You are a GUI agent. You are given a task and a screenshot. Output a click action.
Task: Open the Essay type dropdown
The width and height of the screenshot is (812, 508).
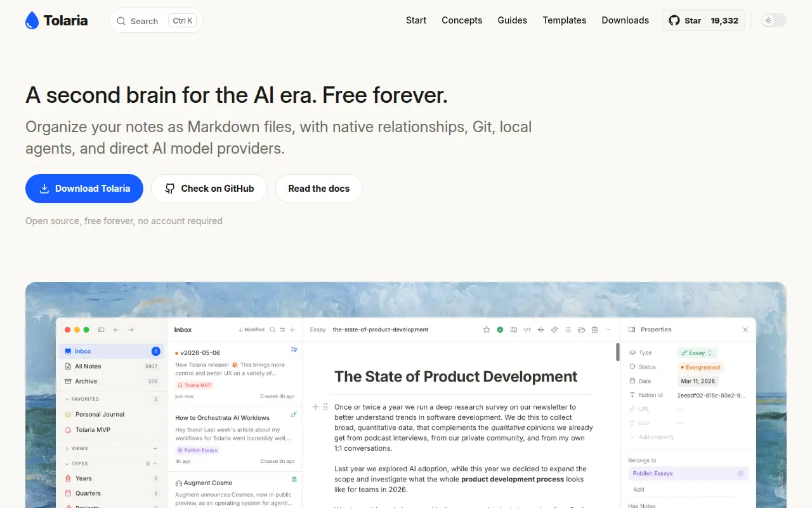tap(697, 352)
